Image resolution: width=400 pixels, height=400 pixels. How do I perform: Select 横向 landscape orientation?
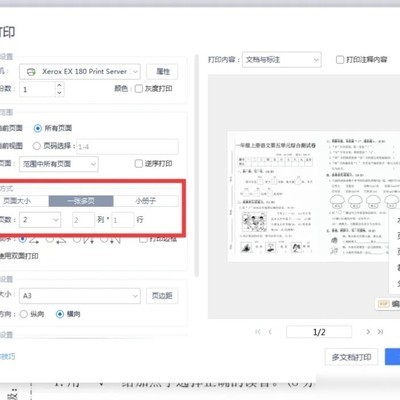pos(60,314)
